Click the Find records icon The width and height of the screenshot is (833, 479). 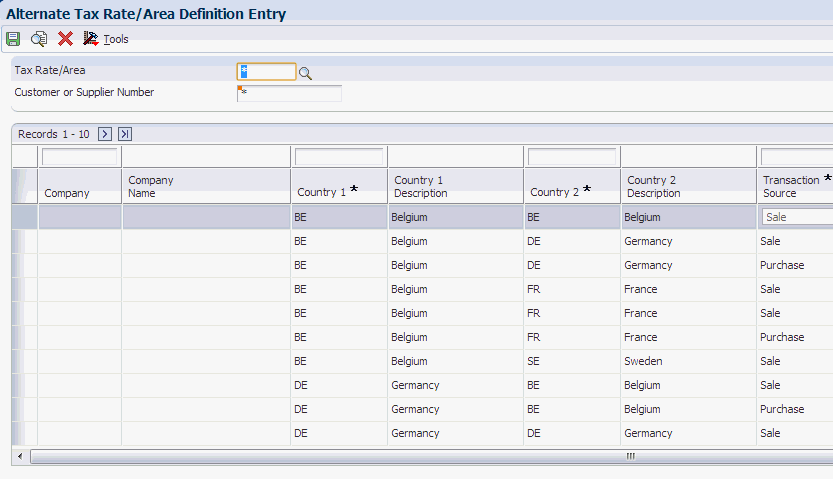click(39, 39)
